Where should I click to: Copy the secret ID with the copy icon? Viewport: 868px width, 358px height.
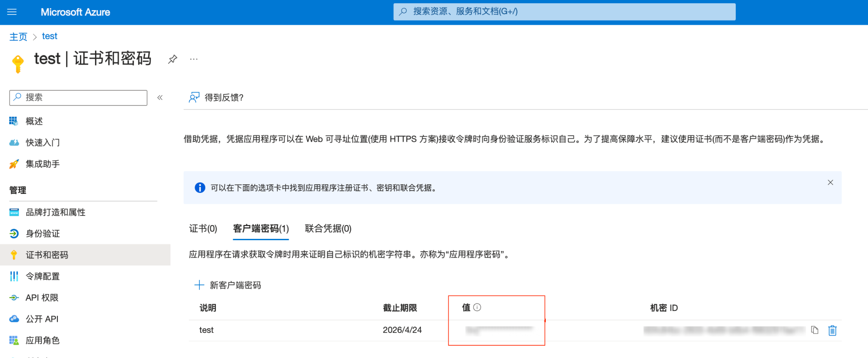click(x=815, y=330)
